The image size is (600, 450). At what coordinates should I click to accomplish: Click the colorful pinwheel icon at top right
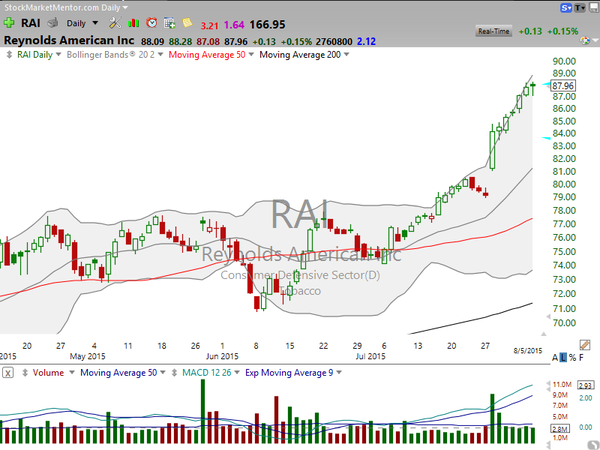coord(585,40)
